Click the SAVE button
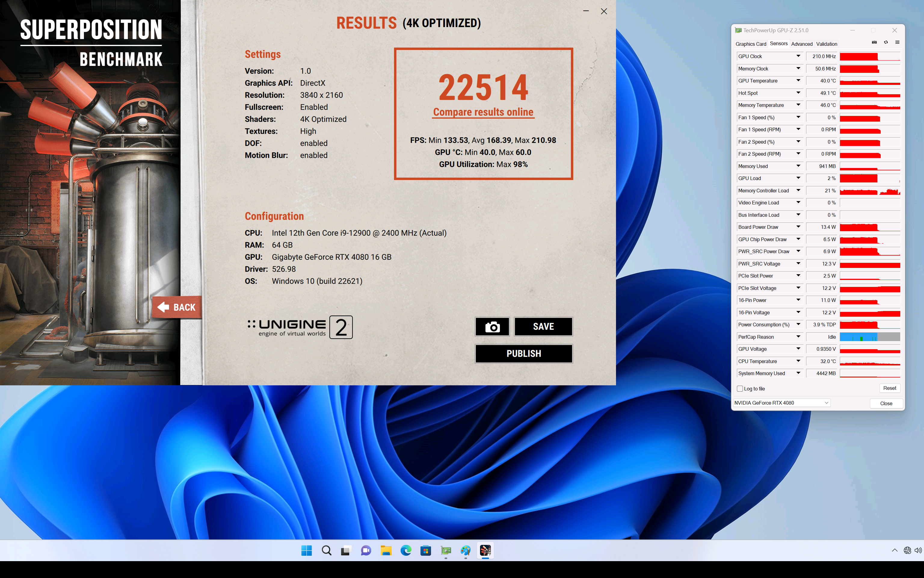Image resolution: width=924 pixels, height=578 pixels. click(x=543, y=326)
